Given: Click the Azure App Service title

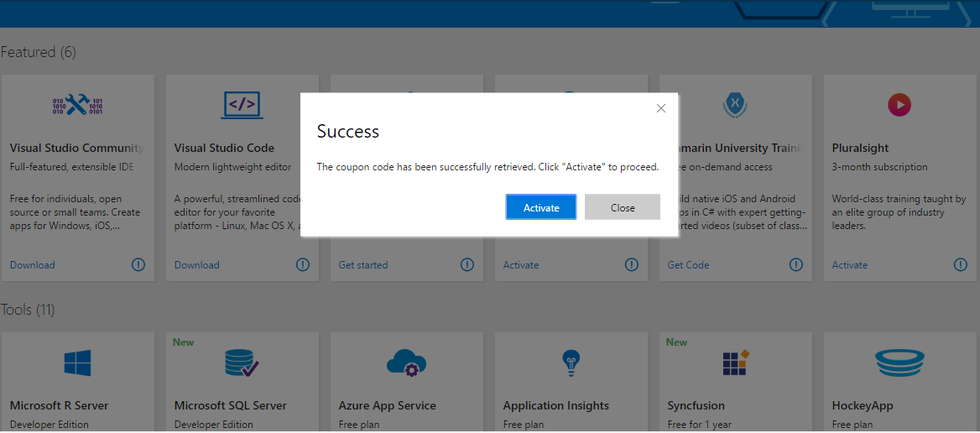Looking at the screenshot, I should point(388,405).
